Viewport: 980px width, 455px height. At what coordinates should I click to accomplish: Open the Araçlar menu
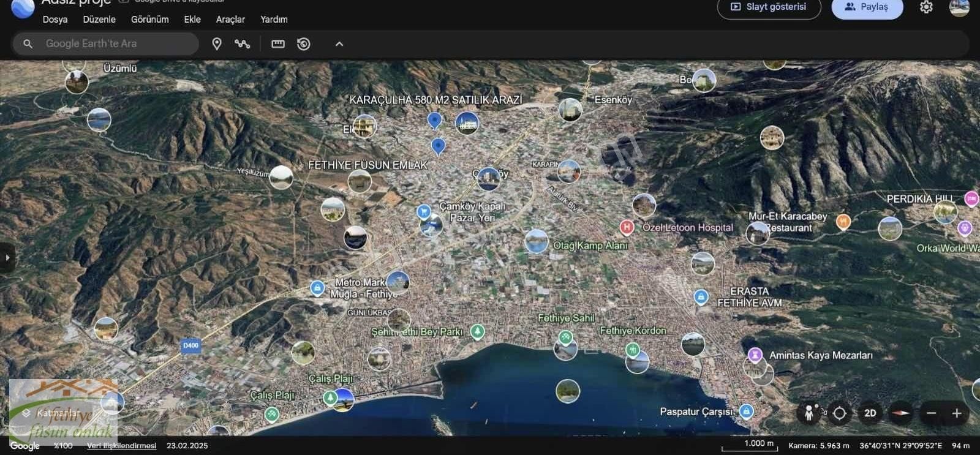[x=230, y=20]
